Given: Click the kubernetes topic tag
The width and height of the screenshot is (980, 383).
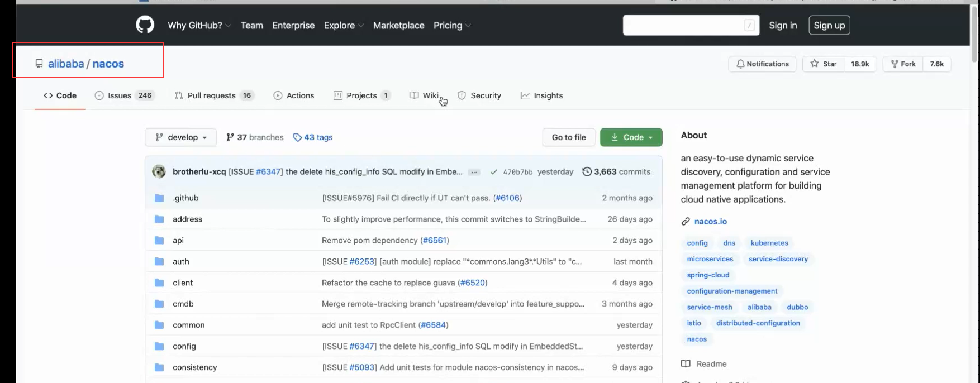Looking at the screenshot, I should point(769,243).
